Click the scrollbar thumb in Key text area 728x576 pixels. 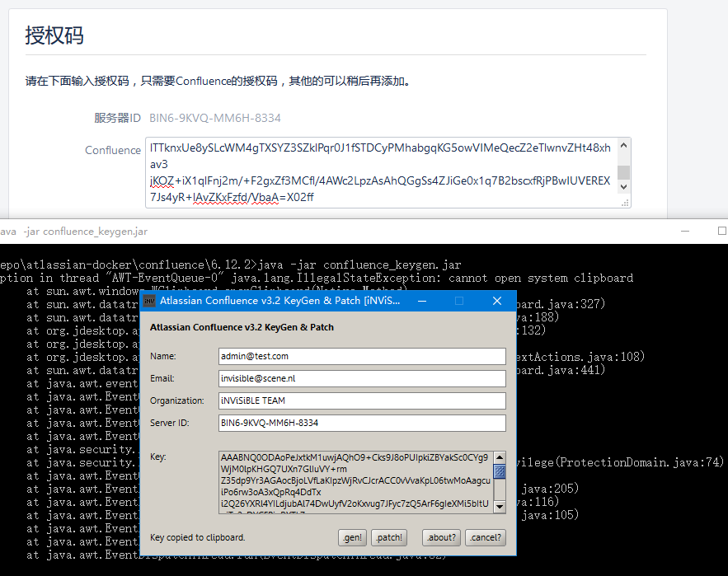pos(500,472)
